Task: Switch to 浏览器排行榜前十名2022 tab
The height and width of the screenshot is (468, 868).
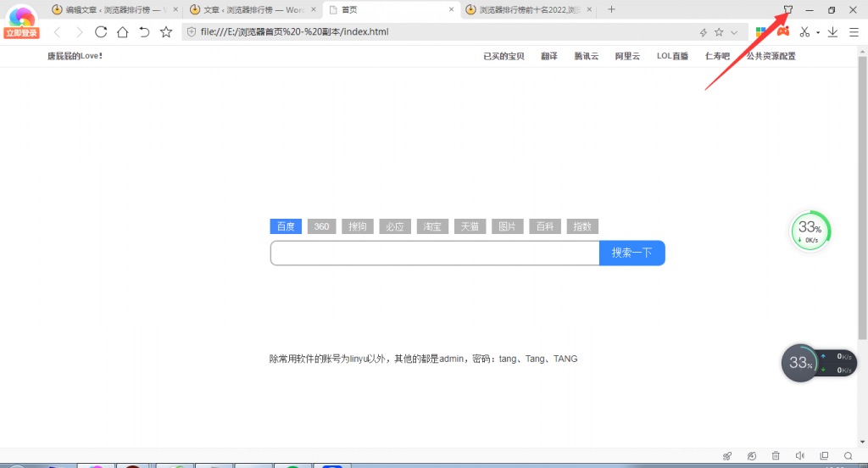Action: pos(528,10)
